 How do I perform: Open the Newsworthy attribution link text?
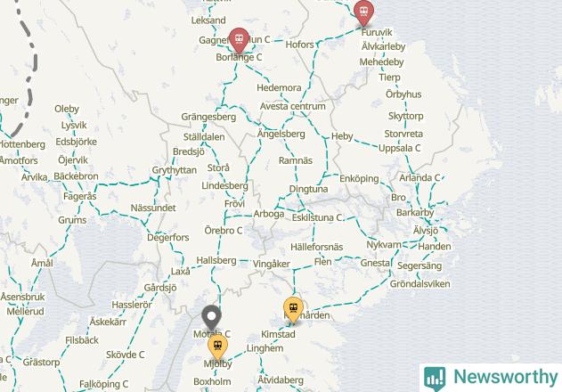tap(506, 377)
